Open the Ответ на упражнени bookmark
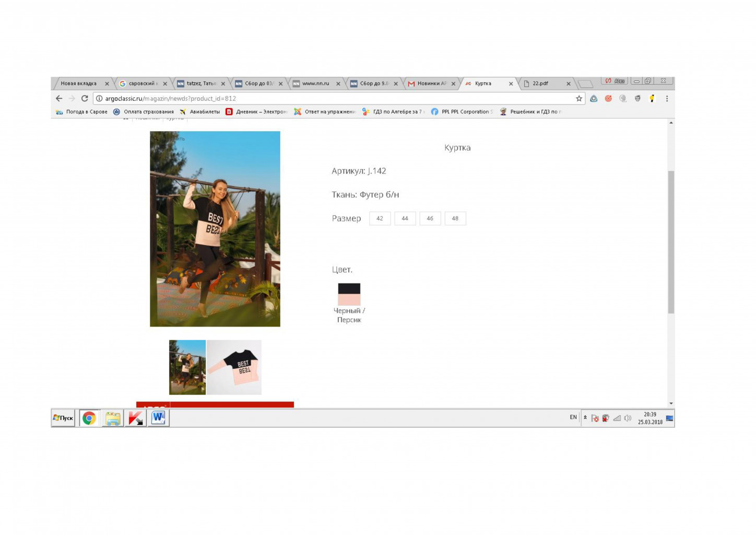Viewport: 756px width, 535px height. point(325,112)
